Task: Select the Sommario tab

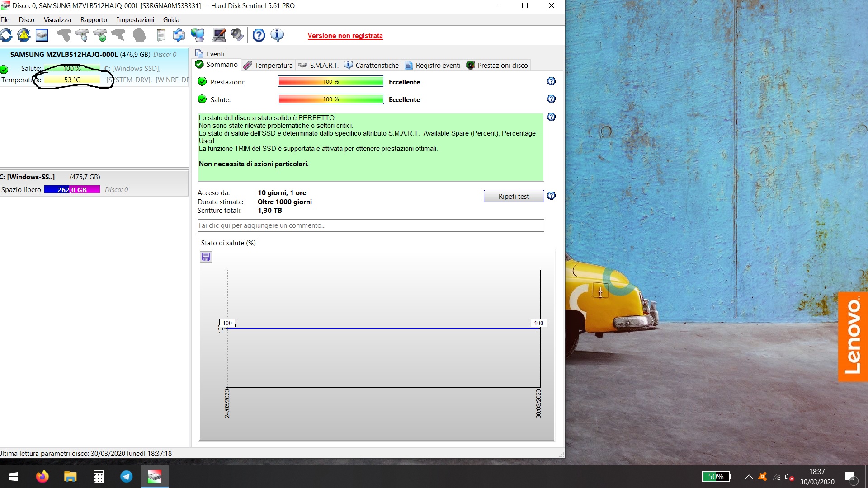Action: (x=217, y=65)
